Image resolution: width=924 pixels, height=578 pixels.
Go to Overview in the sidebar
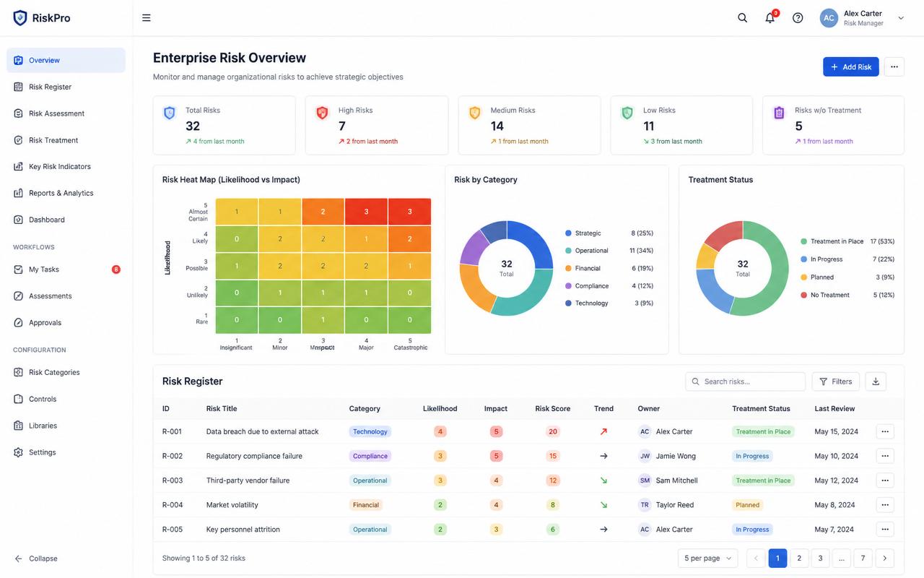(x=66, y=60)
